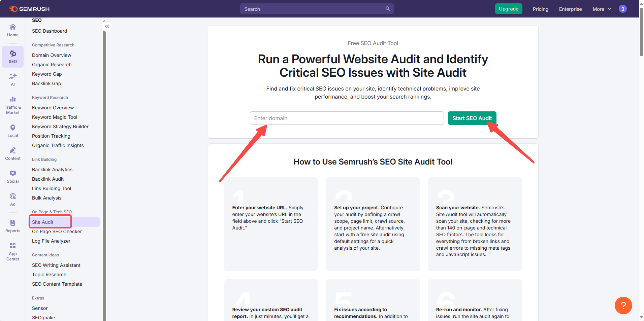Image resolution: width=644 pixels, height=321 pixels.
Task: Open the profile avatar menu
Action: click(622, 9)
